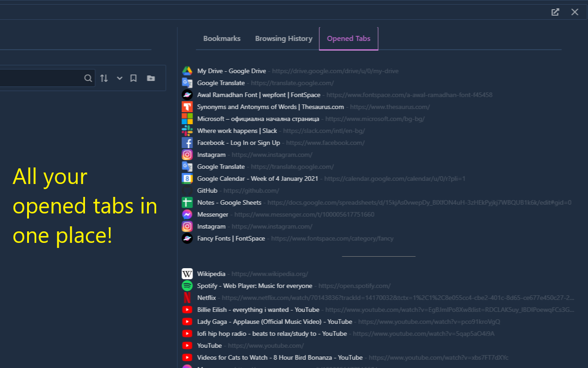Click the Microsoft logo favicon
The image size is (588, 368).
tap(187, 119)
